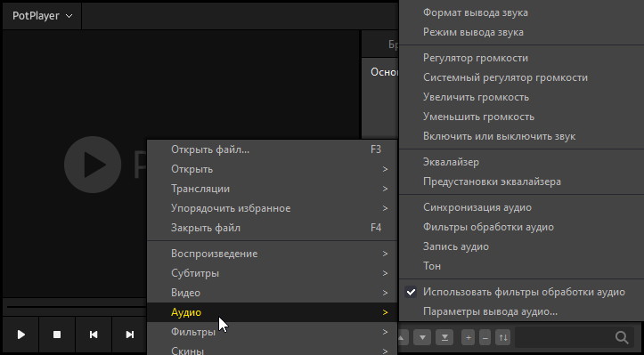Select Закрыть файл menu entry
This screenshot has width=644, height=355.
[x=272, y=228]
